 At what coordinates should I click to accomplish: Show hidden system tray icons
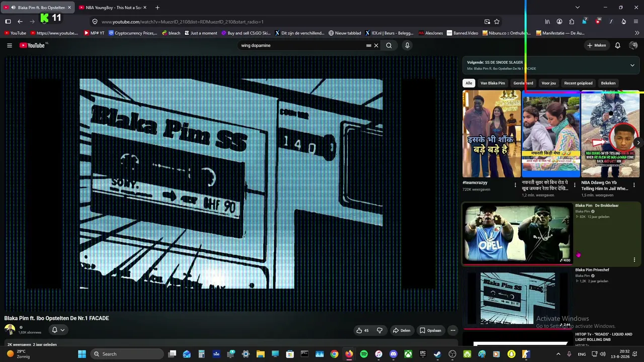pyautogui.click(x=558, y=354)
